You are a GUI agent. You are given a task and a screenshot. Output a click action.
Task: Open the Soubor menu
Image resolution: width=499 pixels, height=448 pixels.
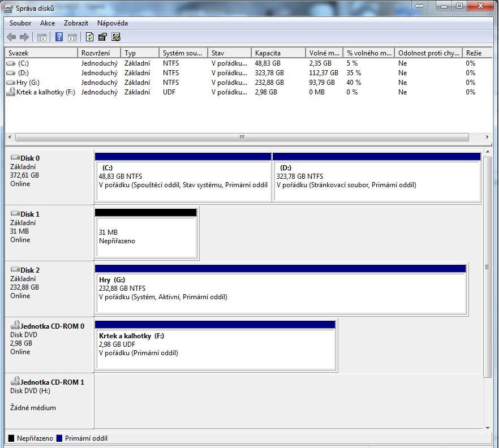click(x=20, y=23)
